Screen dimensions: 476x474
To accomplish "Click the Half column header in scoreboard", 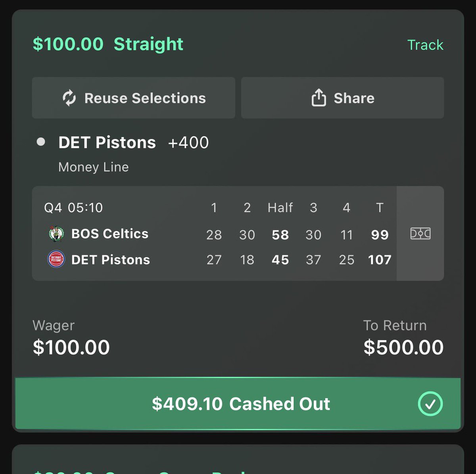I will click(x=280, y=208).
